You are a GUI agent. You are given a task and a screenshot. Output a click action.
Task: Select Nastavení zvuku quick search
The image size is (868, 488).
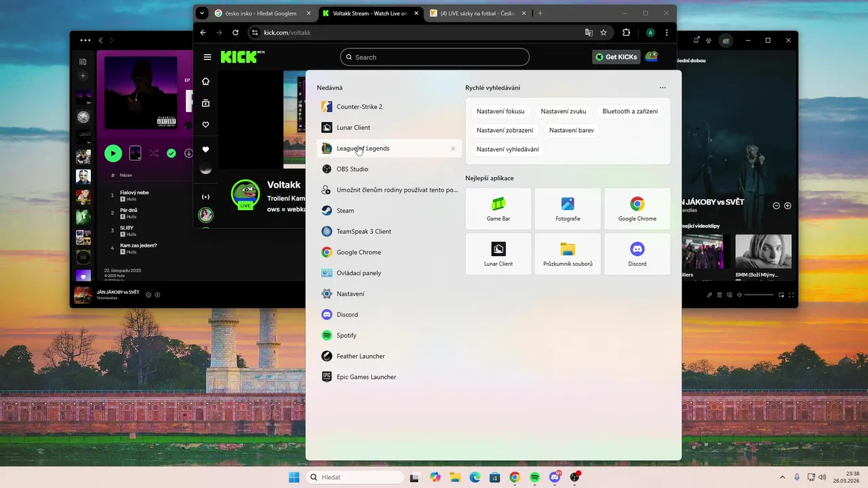[564, 111]
